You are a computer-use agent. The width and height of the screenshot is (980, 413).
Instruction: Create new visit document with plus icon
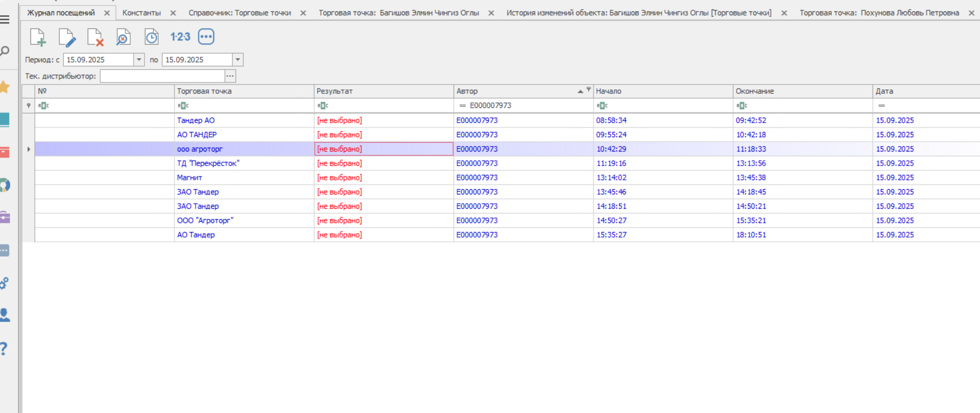pyautogui.click(x=38, y=37)
